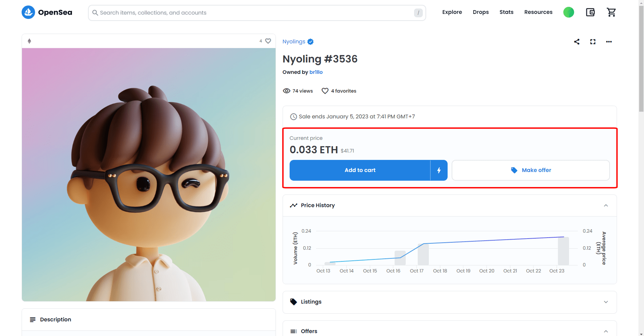
Task: Click the share icon
Action: [577, 42]
